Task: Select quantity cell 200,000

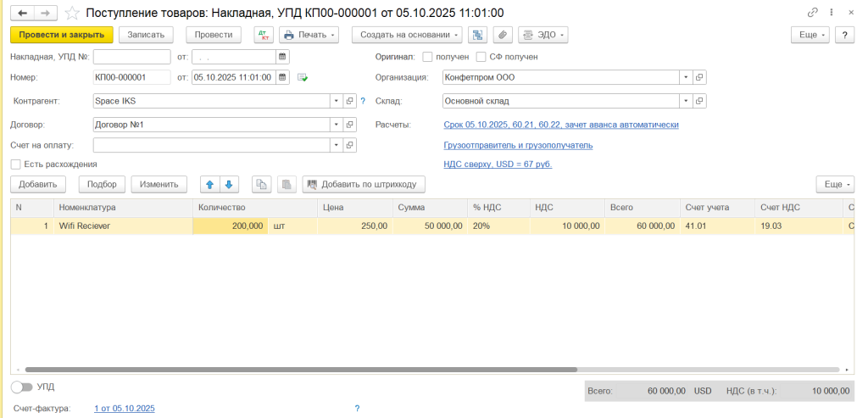Action: pyautogui.click(x=231, y=226)
